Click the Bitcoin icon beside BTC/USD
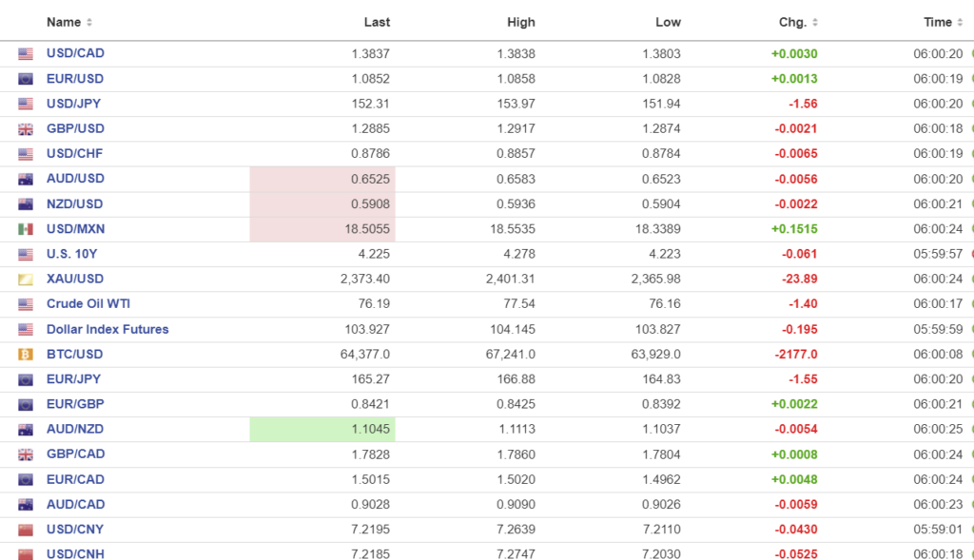974x560 pixels. click(26, 355)
